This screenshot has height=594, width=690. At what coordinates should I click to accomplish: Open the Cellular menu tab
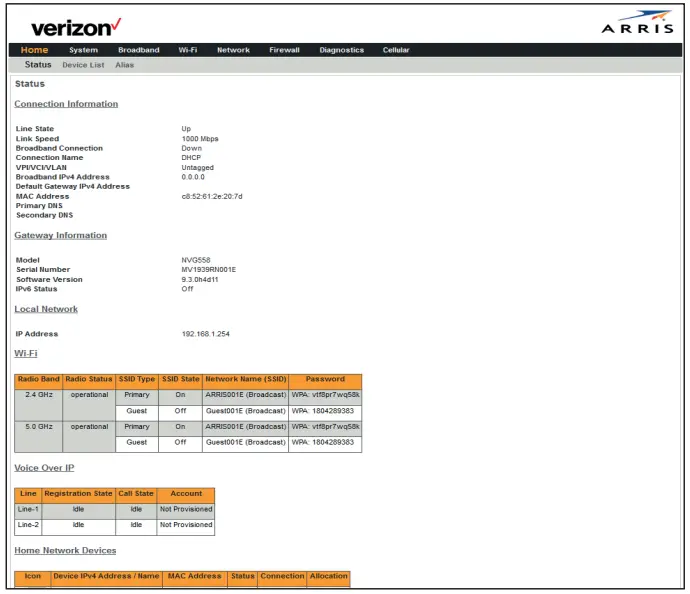coord(396,50)
